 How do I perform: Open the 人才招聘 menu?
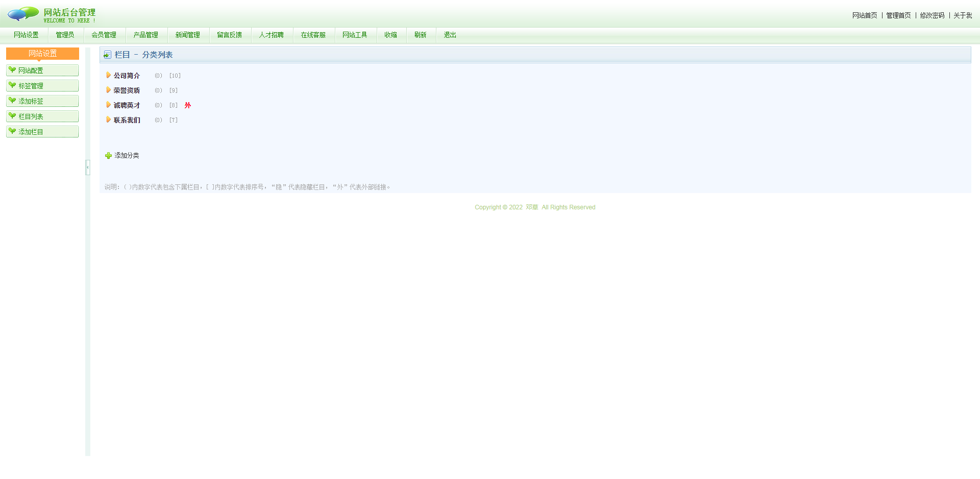272,35
